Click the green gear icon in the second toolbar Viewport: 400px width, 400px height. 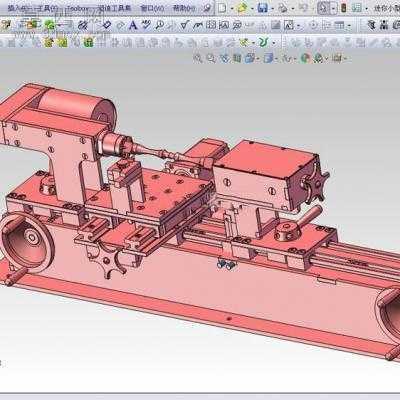(50, 25)
